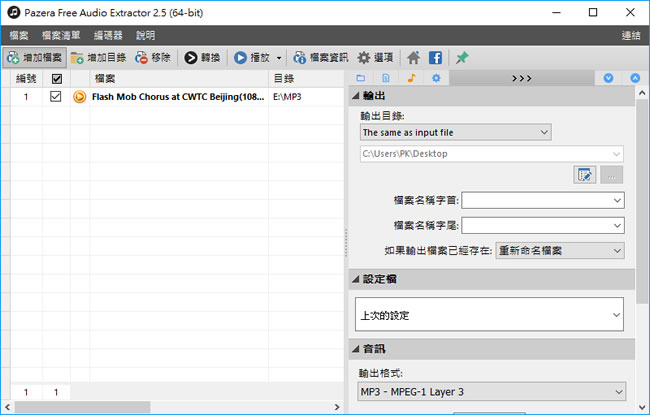Click the file list horizontal scroll left arrow
Image resolution: width=650 pixels, height=415 pixels.
(x=7, y=407)
